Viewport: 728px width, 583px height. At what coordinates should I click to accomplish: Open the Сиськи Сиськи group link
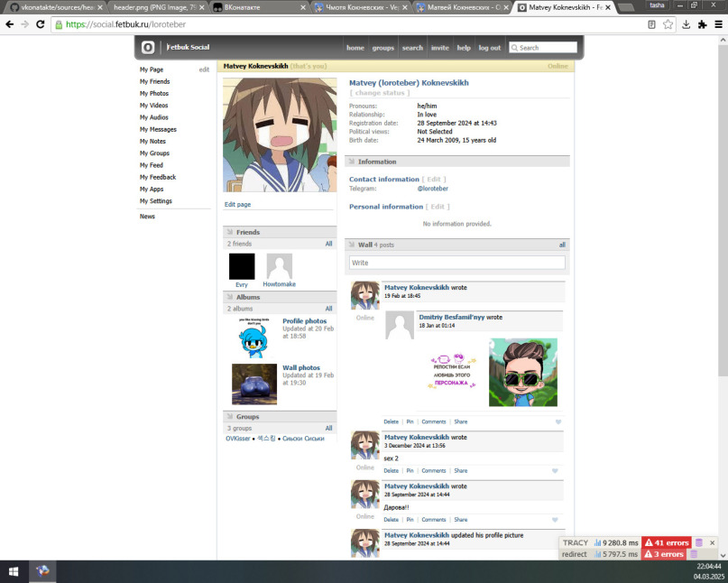coord(303,439)
